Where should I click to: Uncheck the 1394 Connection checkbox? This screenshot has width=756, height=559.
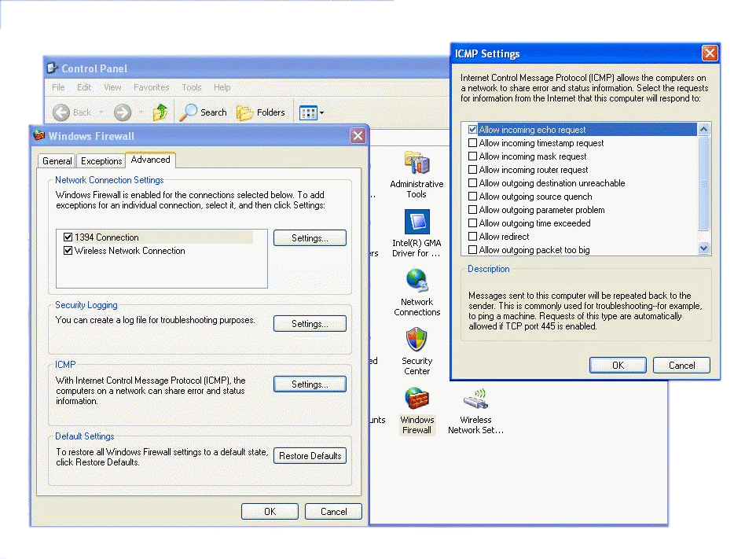click(68, 237)
